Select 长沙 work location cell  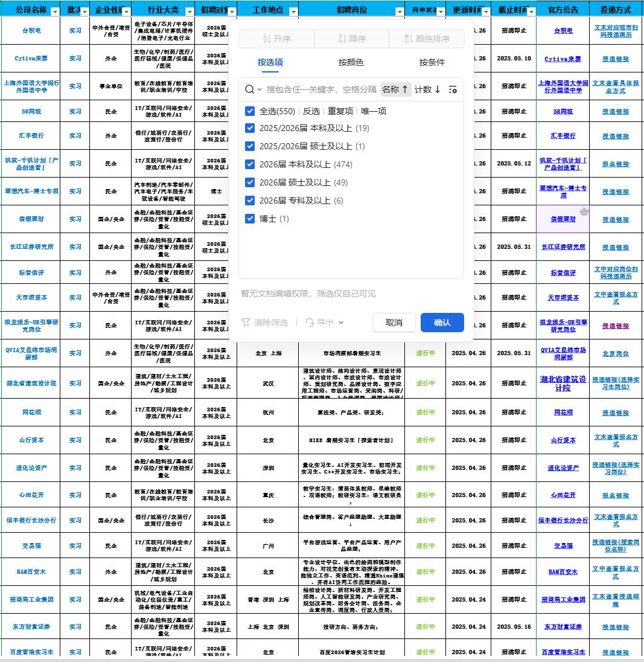click(x=268, y=521)
